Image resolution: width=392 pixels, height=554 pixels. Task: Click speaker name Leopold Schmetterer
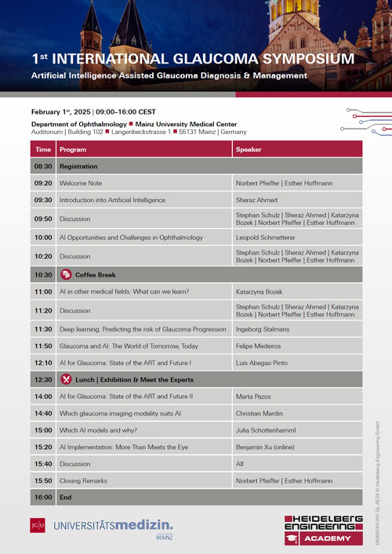click(x=266, y=237)
